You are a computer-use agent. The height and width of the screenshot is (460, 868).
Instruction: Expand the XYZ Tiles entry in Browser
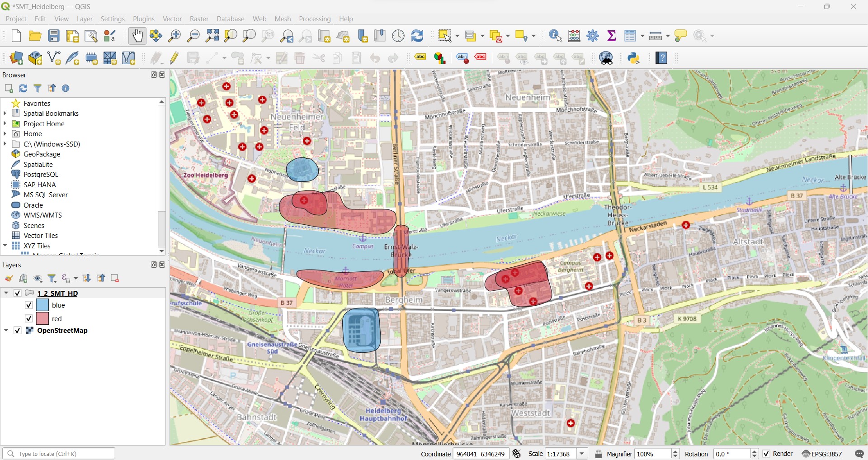5,246
